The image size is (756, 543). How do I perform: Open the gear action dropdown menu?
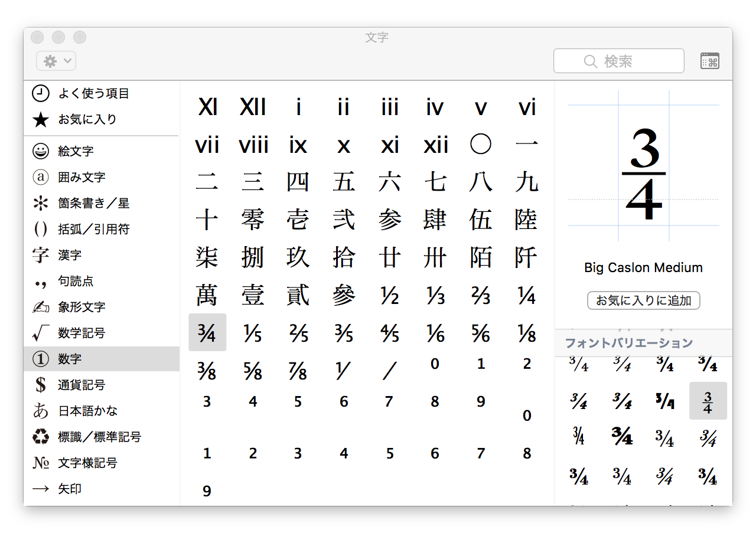56,61
